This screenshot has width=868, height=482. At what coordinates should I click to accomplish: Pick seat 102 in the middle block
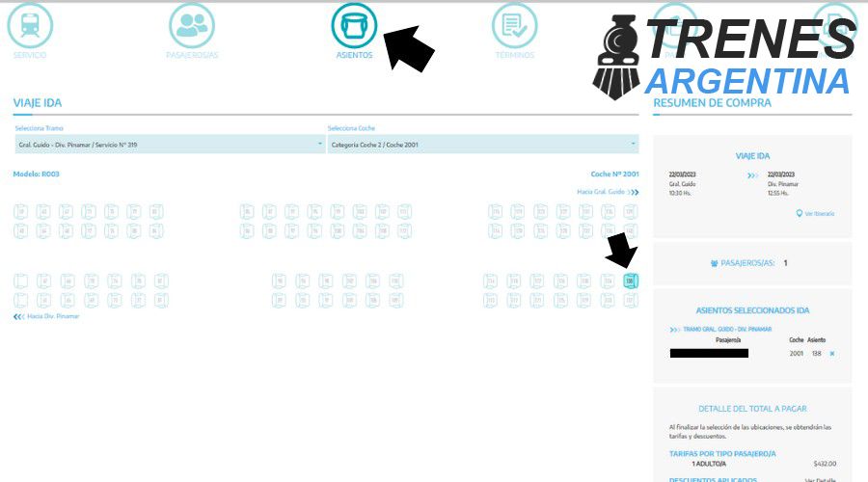[x=349, y=281]
